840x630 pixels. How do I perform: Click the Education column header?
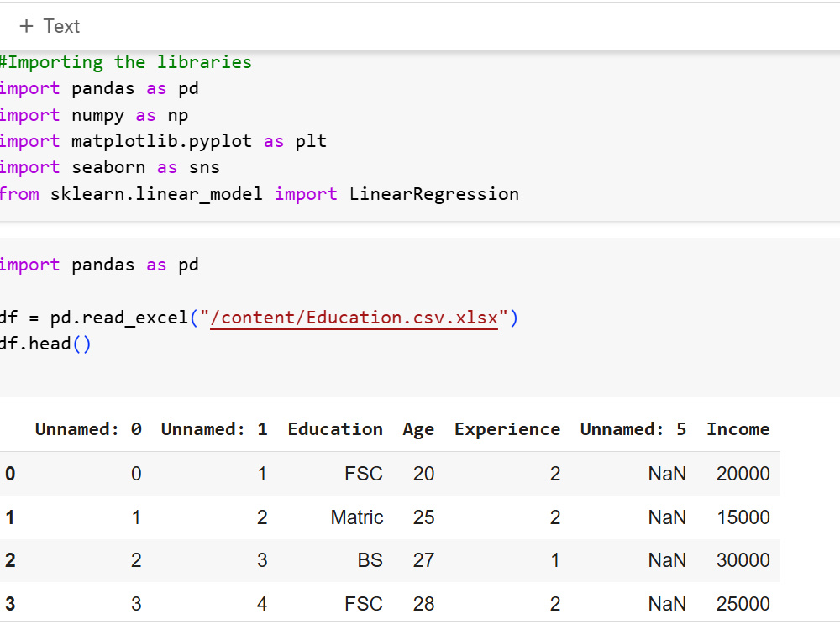coord(335,429)
